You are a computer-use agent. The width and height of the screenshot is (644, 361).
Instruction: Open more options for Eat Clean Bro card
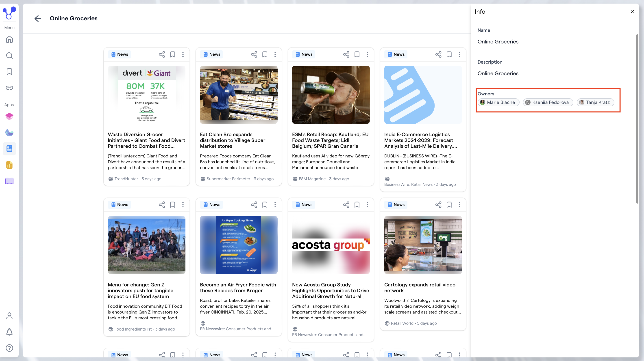point(275,54)
